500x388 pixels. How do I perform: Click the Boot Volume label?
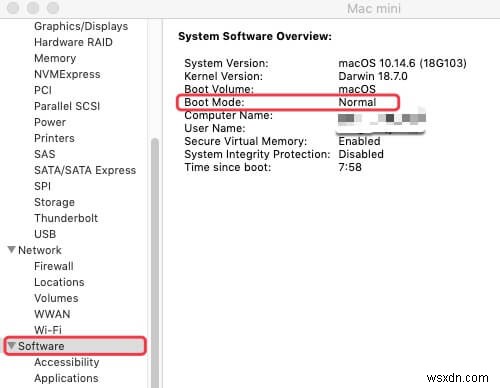click(x=219, y=89)
